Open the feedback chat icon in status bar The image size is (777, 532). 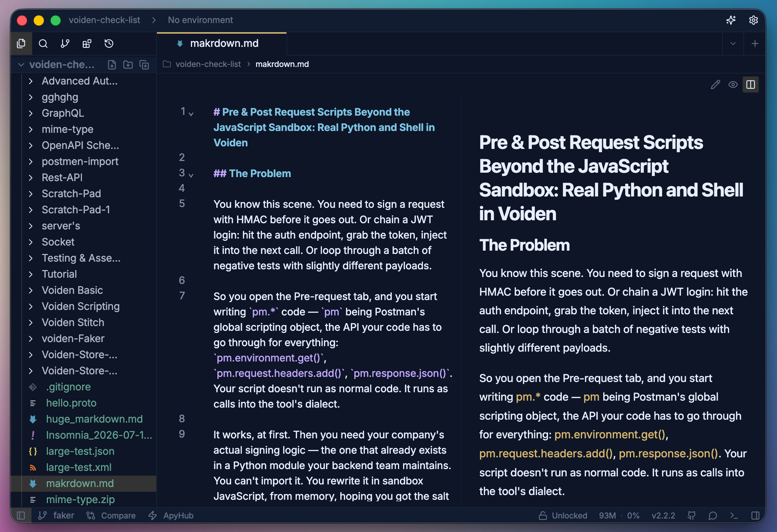click(x=713, y=516)
